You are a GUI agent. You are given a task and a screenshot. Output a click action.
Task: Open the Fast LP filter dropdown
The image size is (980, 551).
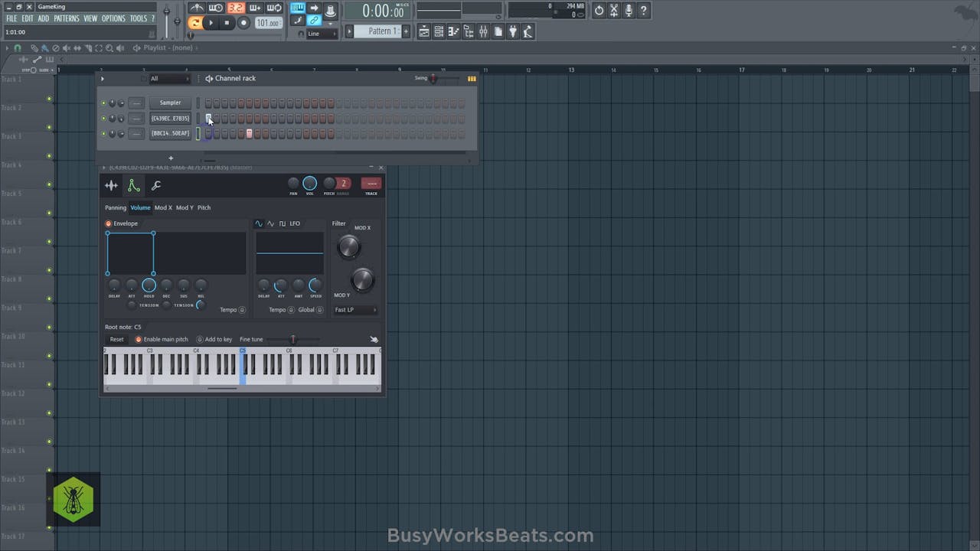[354, 309]
